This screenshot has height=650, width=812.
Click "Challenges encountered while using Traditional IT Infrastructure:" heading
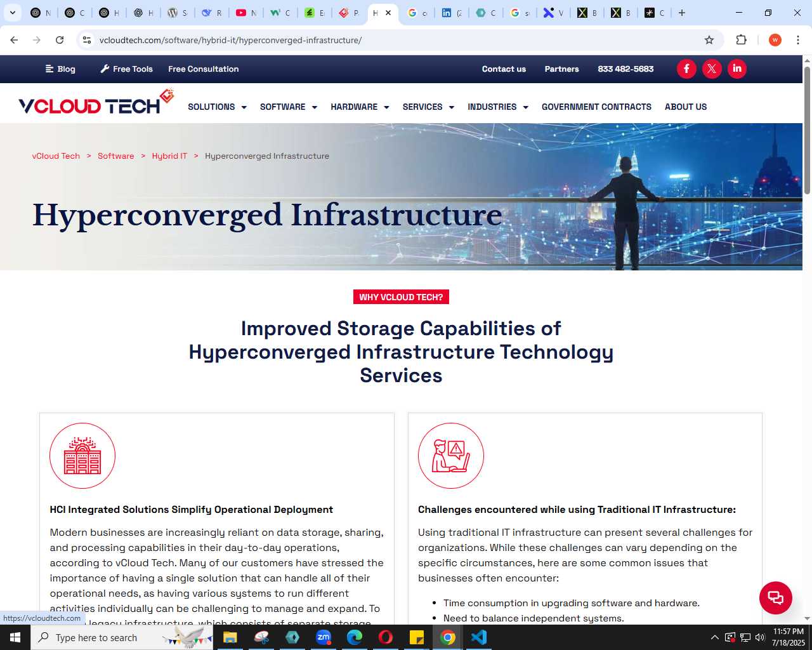(577, 510)
